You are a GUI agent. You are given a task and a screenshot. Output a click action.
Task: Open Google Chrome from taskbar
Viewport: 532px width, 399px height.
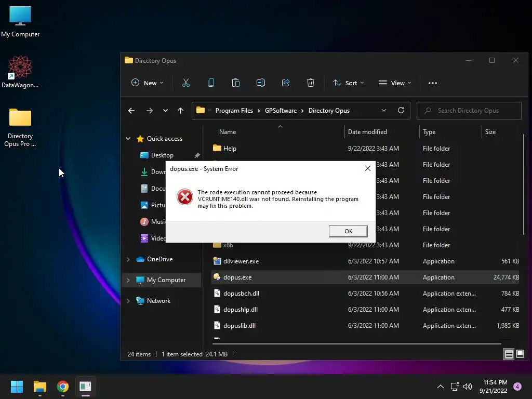62,387
